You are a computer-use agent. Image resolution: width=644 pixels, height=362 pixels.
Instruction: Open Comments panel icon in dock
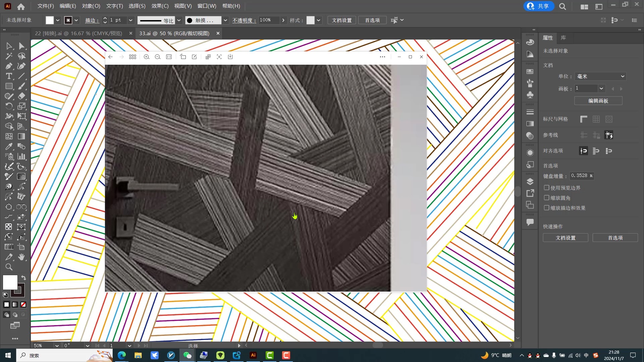click(530, 222)
